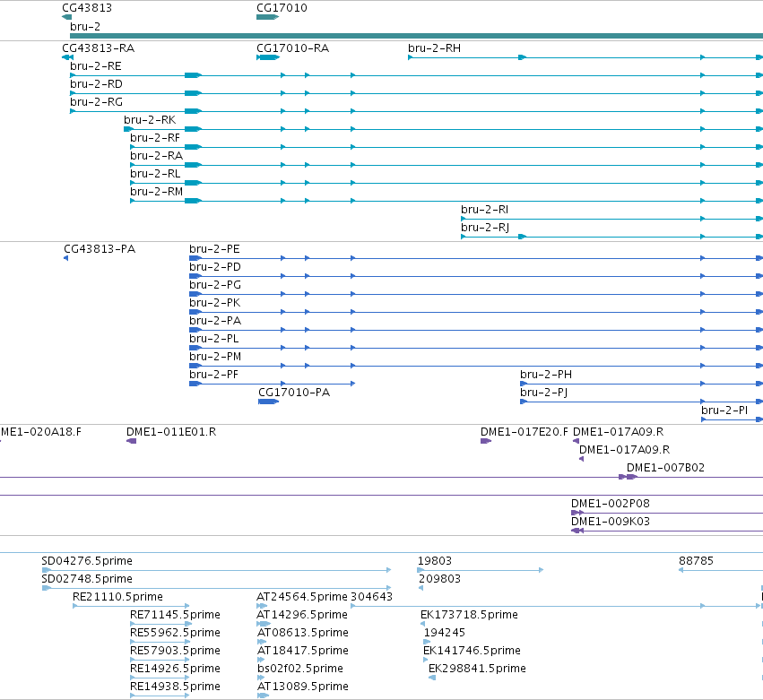Screen dimensions: 763x700
Task: Click the bru-2-PD protein label
Action: (x=215, y=267)
